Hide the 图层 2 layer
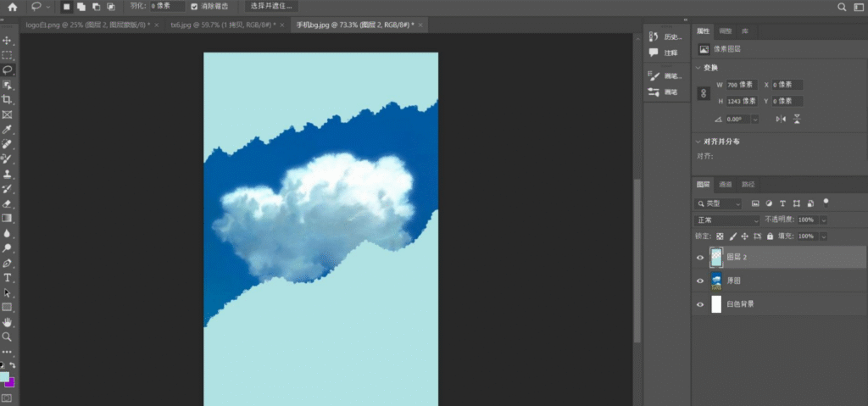868x406 pixels. pyautogui.click(x=700, y=258)
